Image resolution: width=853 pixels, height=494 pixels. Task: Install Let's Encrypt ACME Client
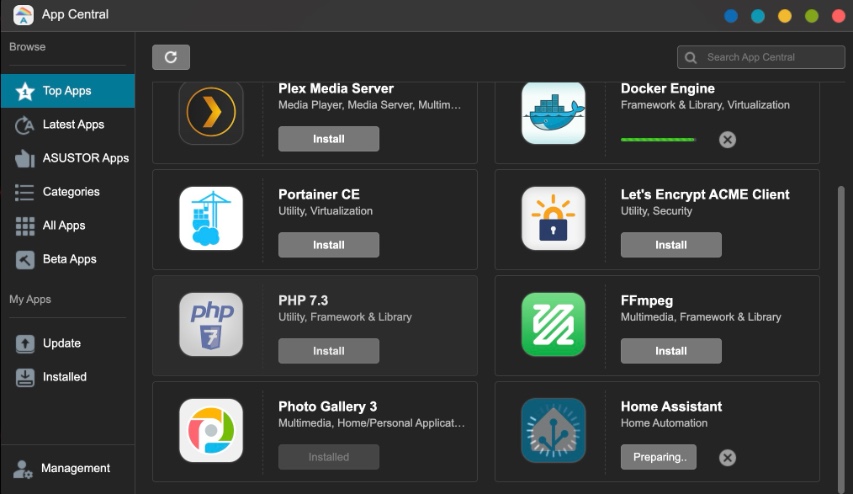click(x=671, y=245)
